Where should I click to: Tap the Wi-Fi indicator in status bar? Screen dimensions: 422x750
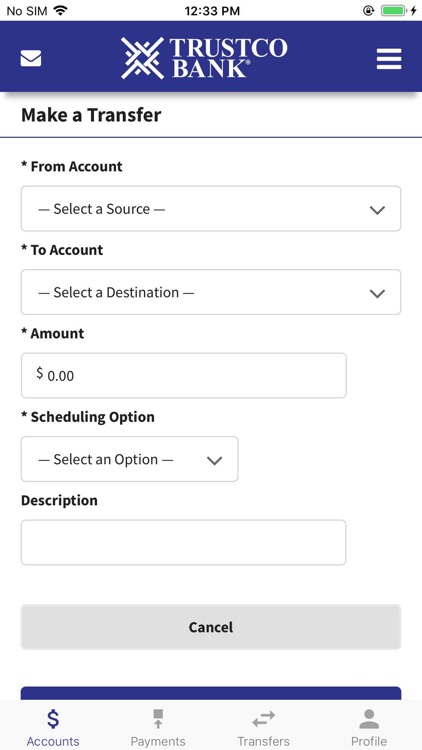click(x=60, y=11)
